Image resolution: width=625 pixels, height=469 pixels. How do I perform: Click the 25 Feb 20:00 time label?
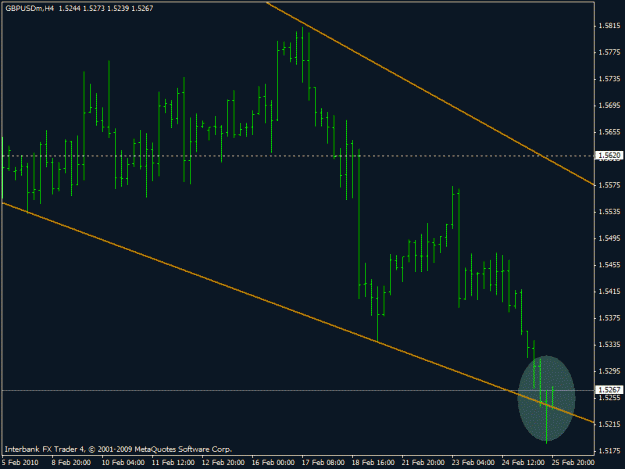coord(573,462)
